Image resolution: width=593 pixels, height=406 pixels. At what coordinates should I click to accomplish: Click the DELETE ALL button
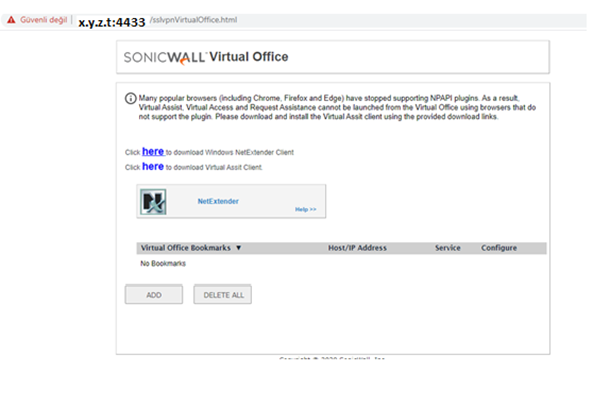point(223,294)
